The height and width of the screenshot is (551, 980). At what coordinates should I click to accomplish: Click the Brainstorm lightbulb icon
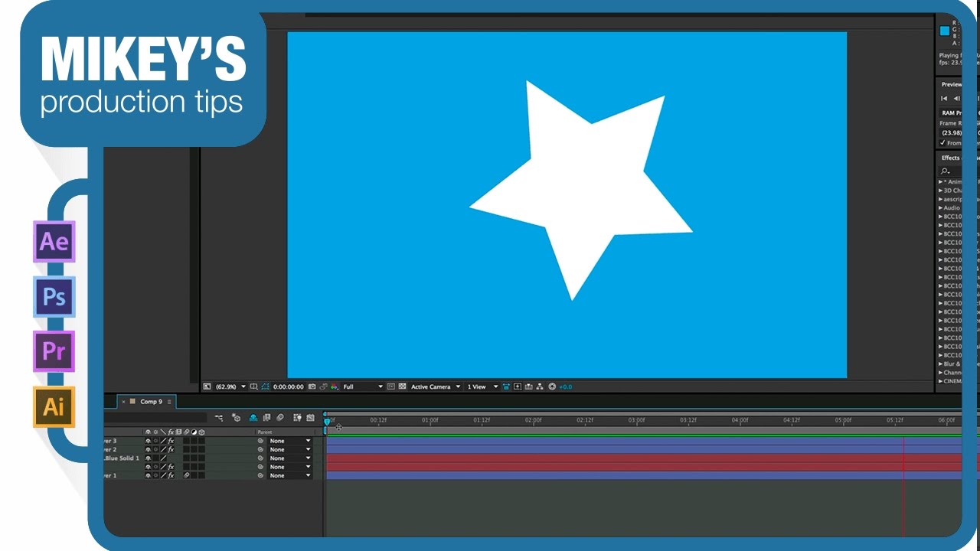click(297, 418)
